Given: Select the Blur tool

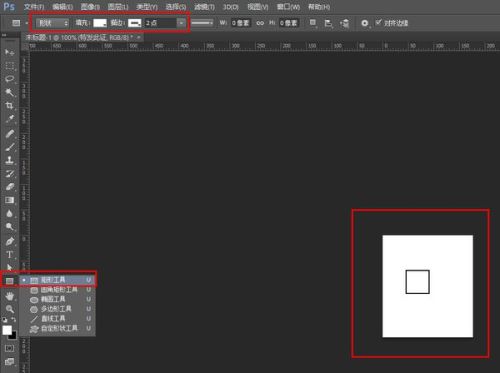Looking at the screenshot, I should (x=9, y=213).
